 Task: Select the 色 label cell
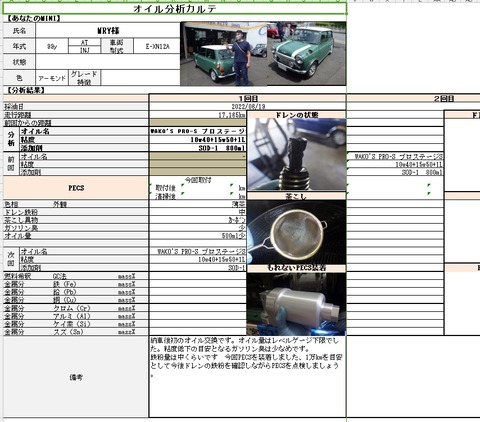(19, 78)
